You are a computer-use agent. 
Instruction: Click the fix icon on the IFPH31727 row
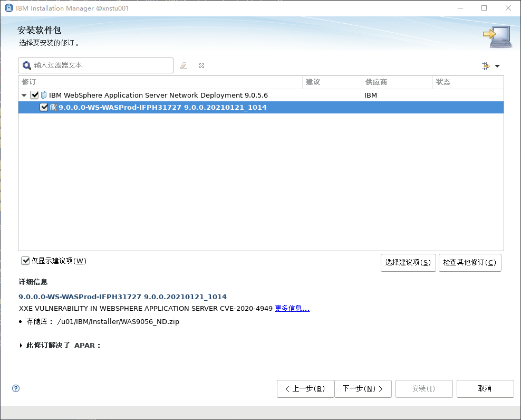[x=53, y=108]
